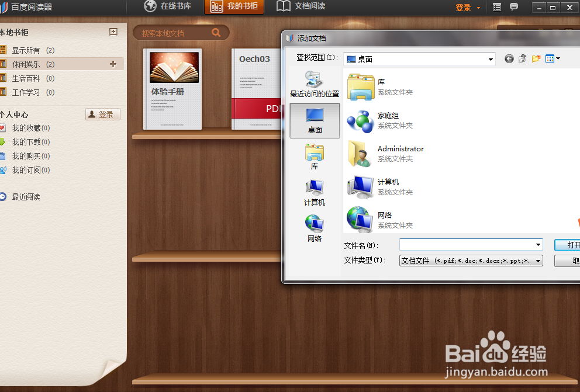This screenshot has height=392, width=580.
Task: Open 我的下载(0) downloads
Action: point(31,142)
